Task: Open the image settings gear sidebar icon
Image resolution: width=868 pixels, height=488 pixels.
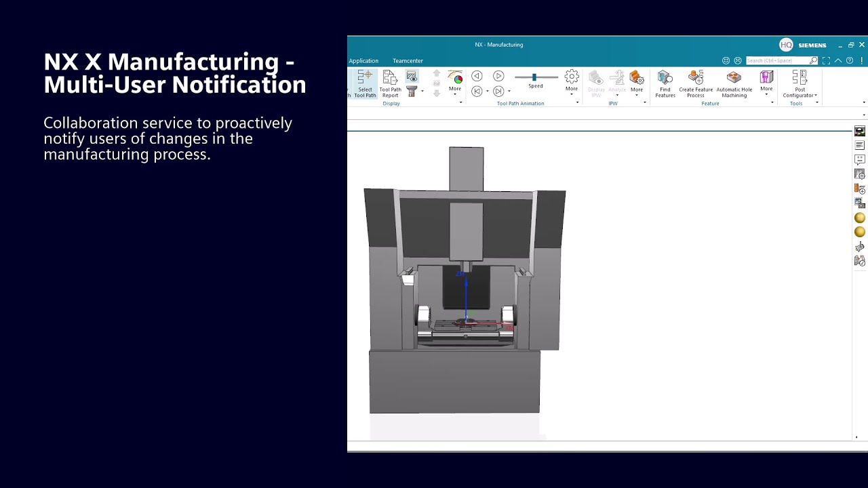Action: pyautogui.click(x=860, y=174)
